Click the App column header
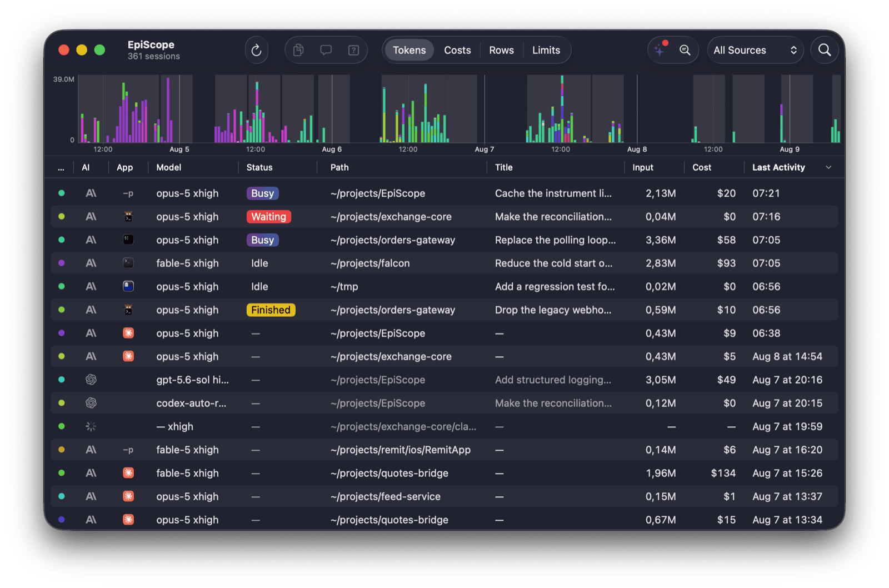This screenshot has height=588, width=889. point(124,168)
